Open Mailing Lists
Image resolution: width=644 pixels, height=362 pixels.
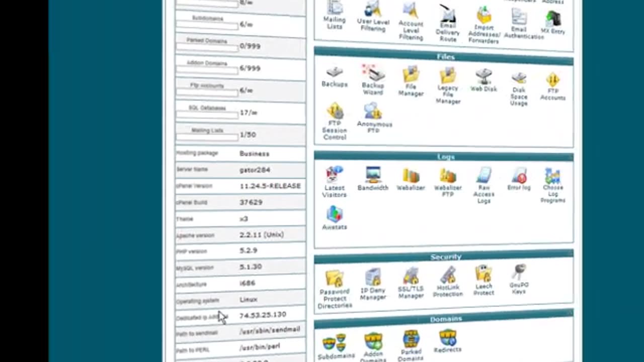pyautogui.click(x=335, y=15)
